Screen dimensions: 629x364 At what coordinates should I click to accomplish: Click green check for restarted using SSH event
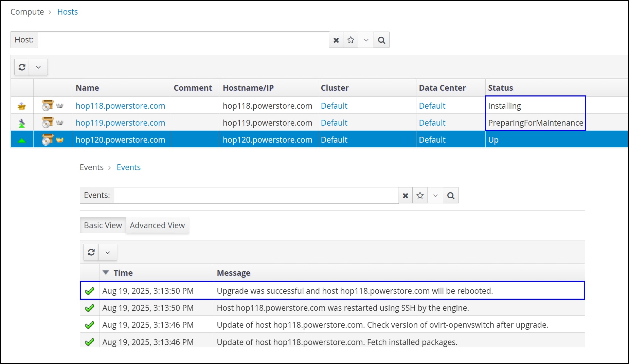[x=89, y=308]
